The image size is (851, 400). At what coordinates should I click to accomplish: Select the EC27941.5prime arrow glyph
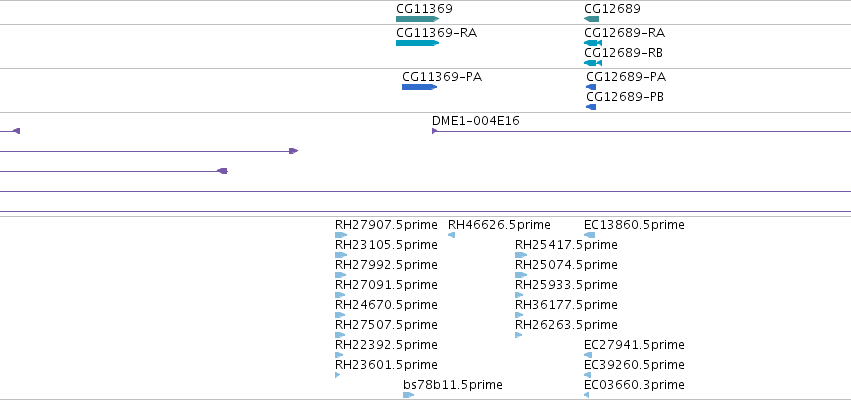click(x=588, y=355)
